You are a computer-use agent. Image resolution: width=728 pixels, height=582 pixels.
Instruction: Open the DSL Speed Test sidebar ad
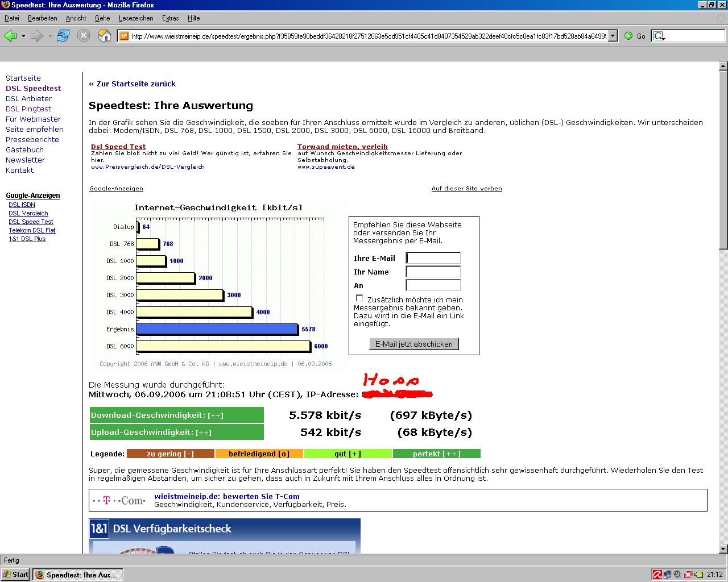click(31, 222)
